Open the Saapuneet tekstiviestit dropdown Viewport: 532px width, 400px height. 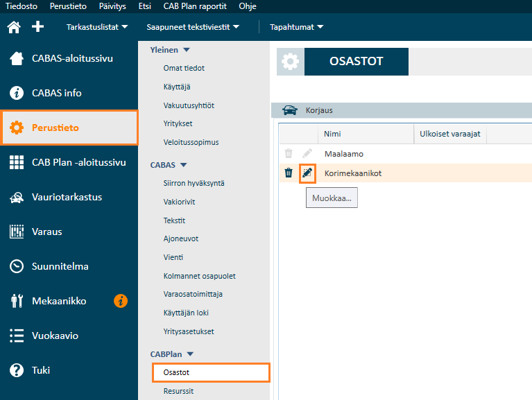(193, 27)
